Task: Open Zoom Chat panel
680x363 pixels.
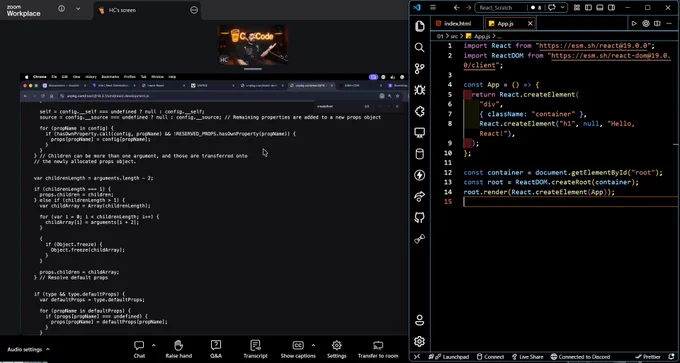Action: point(139,349)
